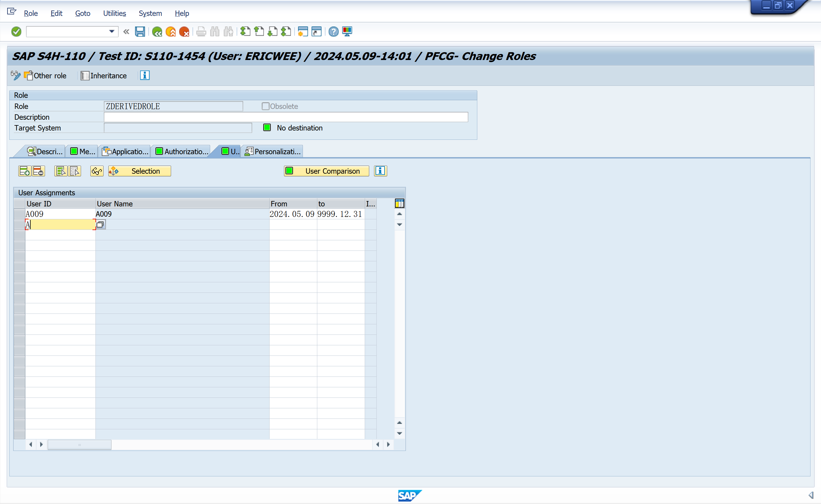821x504 pixels.
Task: Click the Save disk icon
Action: pos(140,32)
